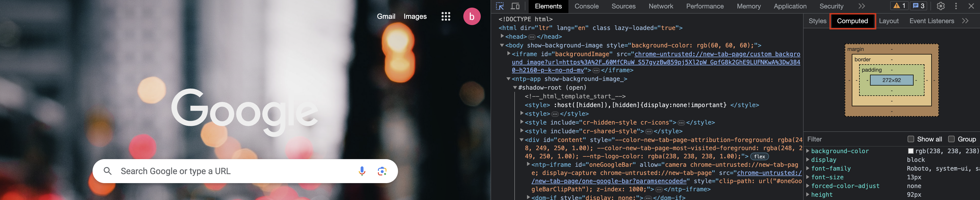Click the warnings count badge
This screenshot has height=200, width=980.
tap(899, 6)
